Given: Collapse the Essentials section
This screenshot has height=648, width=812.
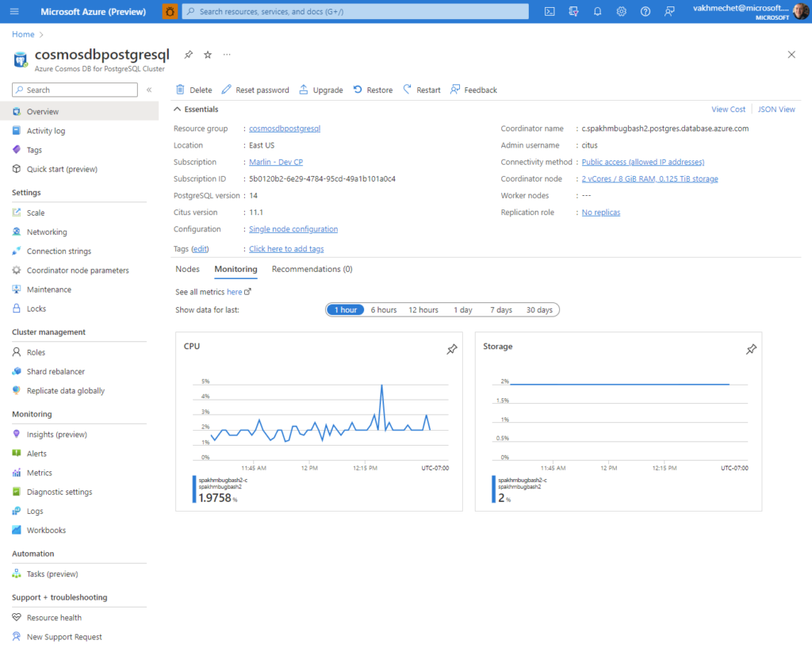Looking at the screenshot, I should pyautogui.click(x=196, y=109).
